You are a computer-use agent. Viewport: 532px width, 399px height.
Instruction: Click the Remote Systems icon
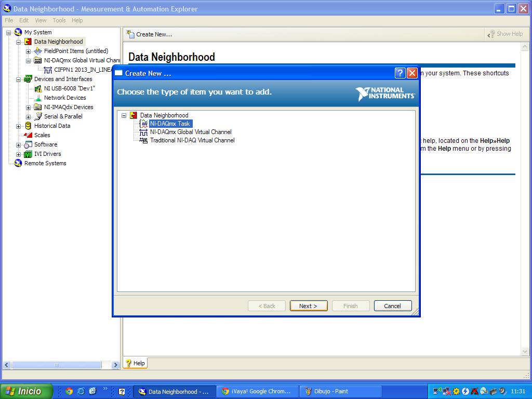point(18,163)
